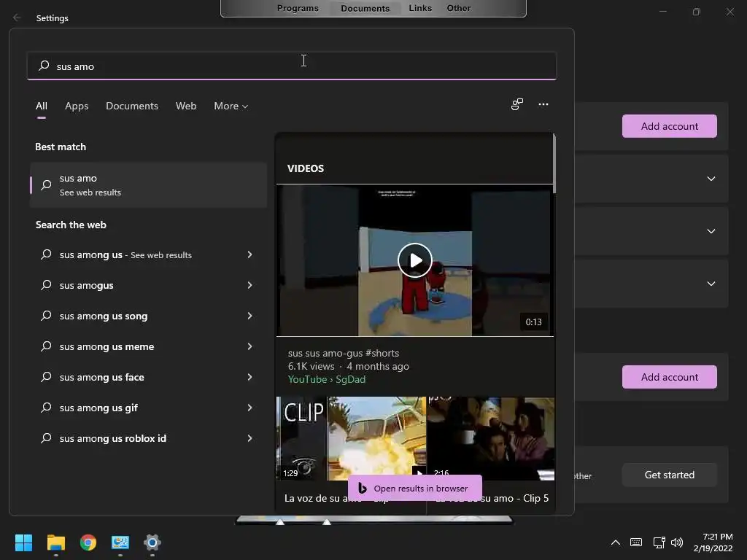The image size is (747, 560).
Task: Click La voz de su amo - Clip 5
Action: point(492,498)
